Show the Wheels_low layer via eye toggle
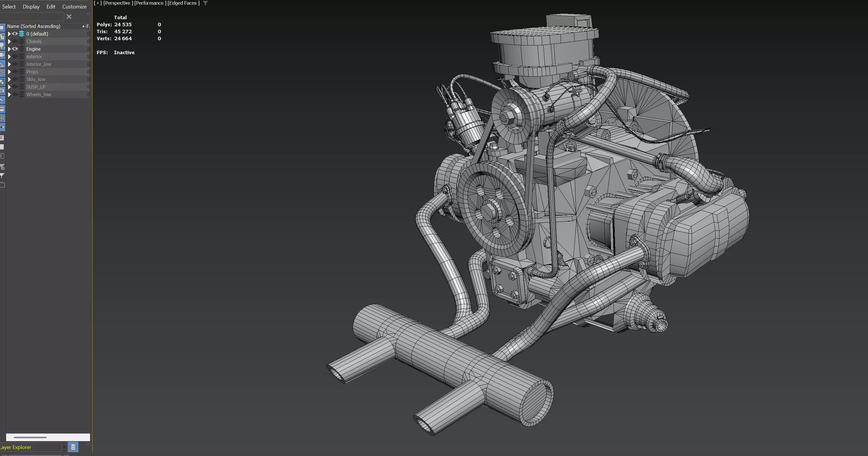Image resolution: width=868 pixels, height=456 pixels. point(15,95)
